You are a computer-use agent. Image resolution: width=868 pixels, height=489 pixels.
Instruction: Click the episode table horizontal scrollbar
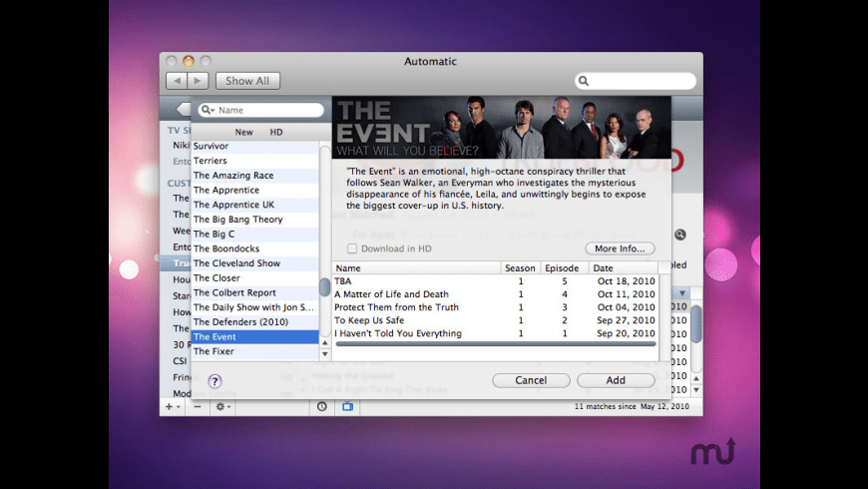pyautogui.click(x=496, y=344)
